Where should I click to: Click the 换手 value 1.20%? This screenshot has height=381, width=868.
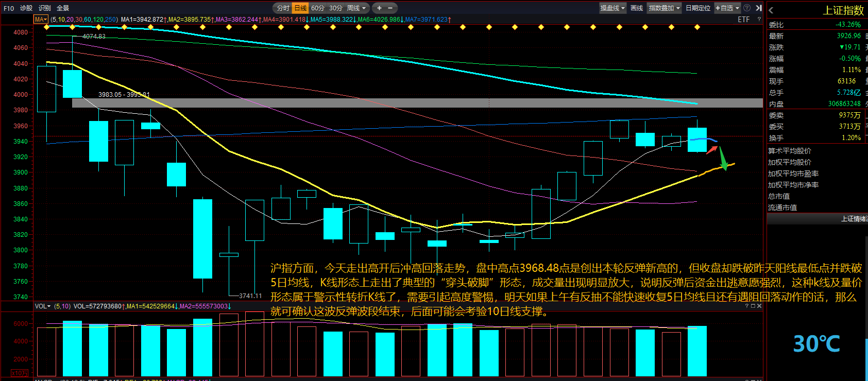pyautogui.click(x=852, y=138)
